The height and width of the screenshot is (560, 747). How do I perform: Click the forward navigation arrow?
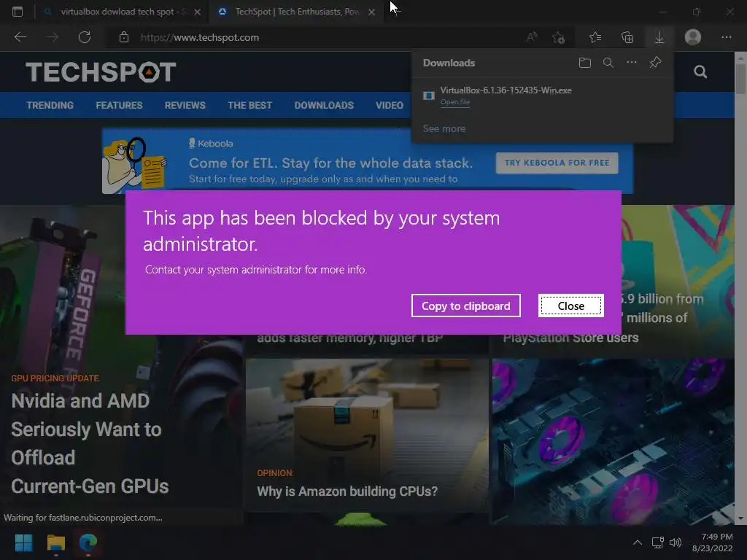pos(53,37)
